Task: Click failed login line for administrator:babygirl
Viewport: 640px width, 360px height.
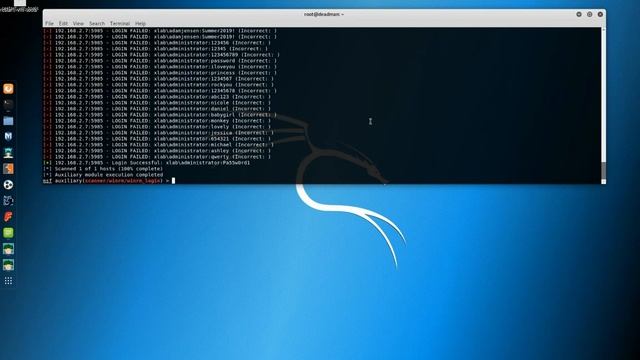Action: tap(160, 115)
